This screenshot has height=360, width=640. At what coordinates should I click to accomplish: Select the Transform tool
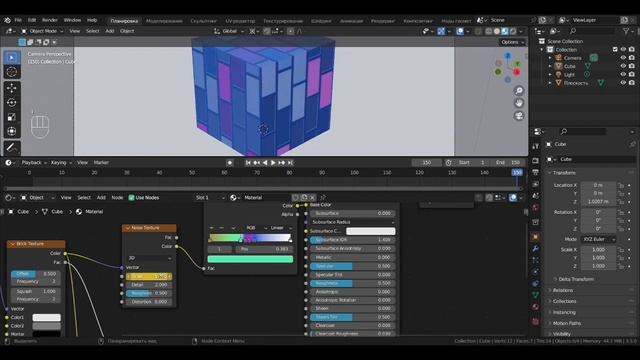pyautogui.click(x=11, y=131)
